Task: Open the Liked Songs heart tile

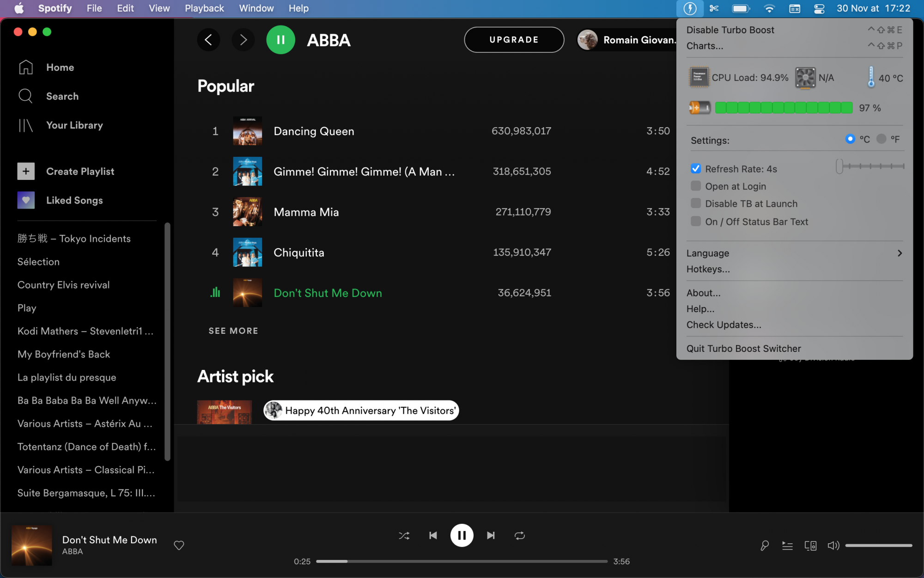Action: click(x=26, y=200)
